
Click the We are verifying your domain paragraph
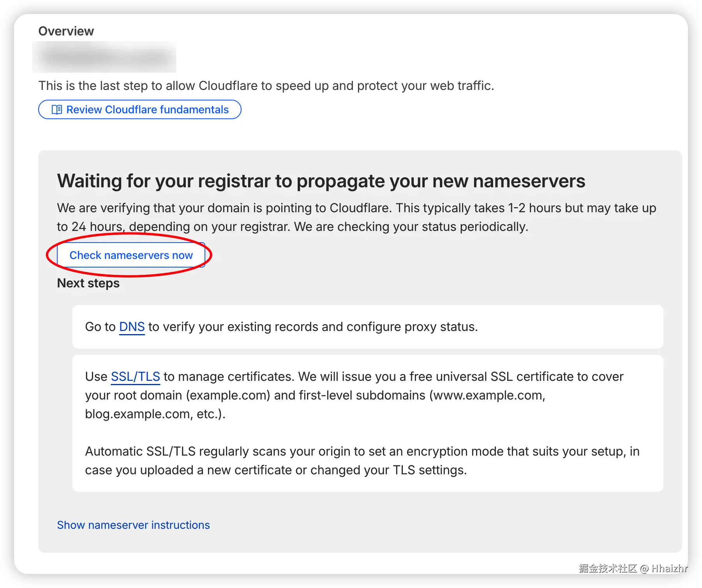(x=356, y=208)
